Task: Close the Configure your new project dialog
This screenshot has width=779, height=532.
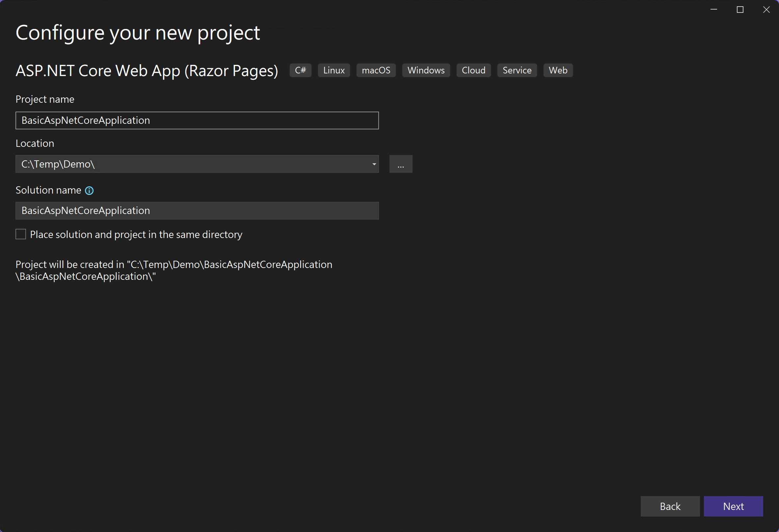Action: (766, 10)
